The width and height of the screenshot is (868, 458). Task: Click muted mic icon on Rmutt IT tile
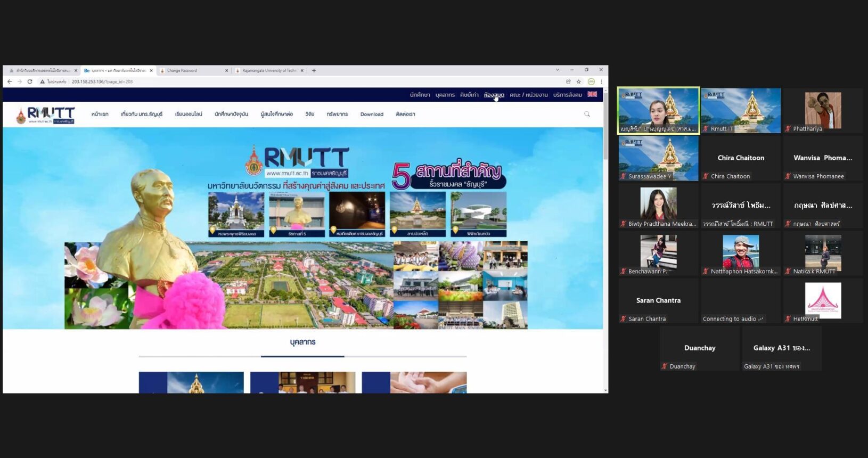[706, 129]
